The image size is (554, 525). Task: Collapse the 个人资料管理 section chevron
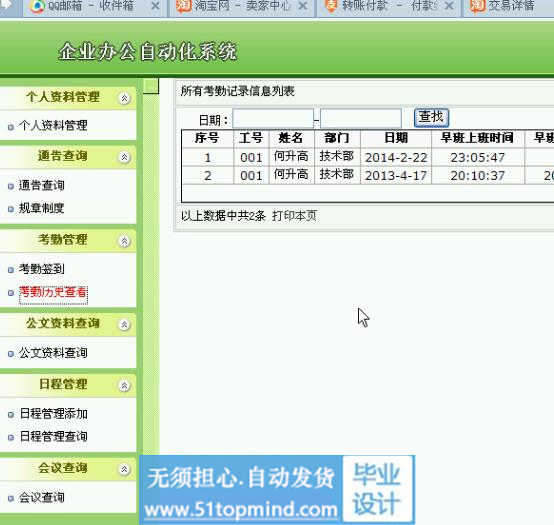[x=124, y=98]
